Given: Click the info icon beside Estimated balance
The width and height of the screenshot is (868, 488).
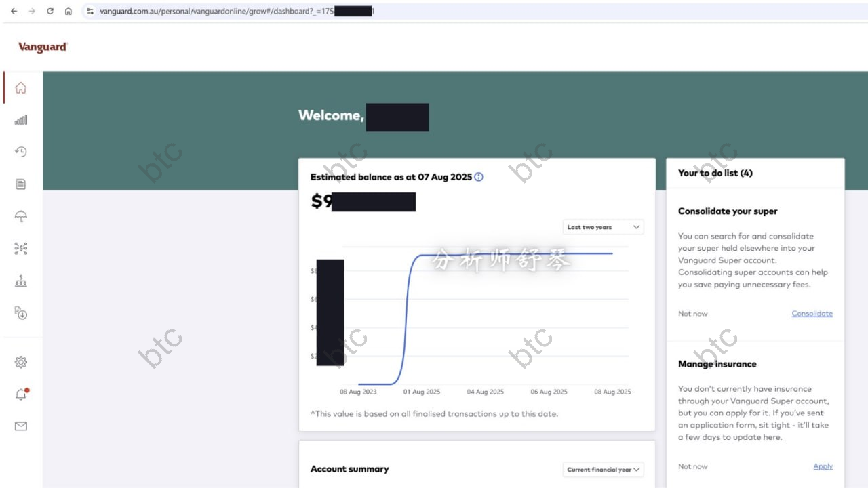Looking at the screenshot, I should click(x=479, y=177).
